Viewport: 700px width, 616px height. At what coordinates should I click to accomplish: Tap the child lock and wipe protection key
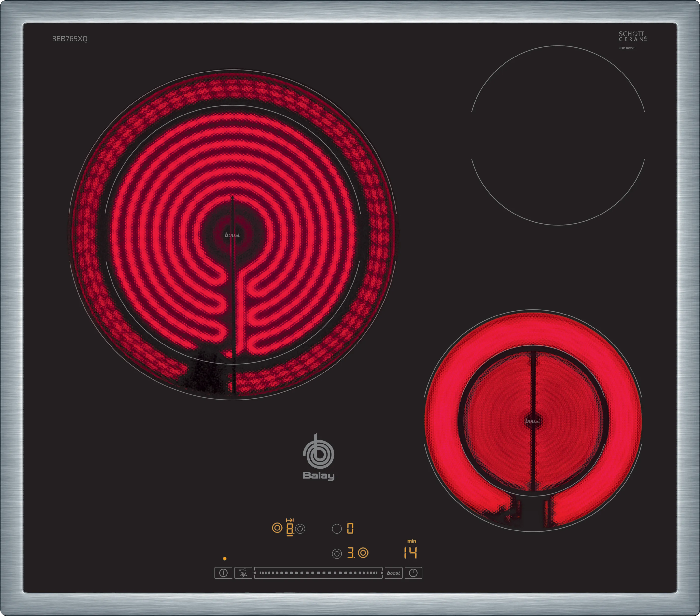[x=243, y=573]
